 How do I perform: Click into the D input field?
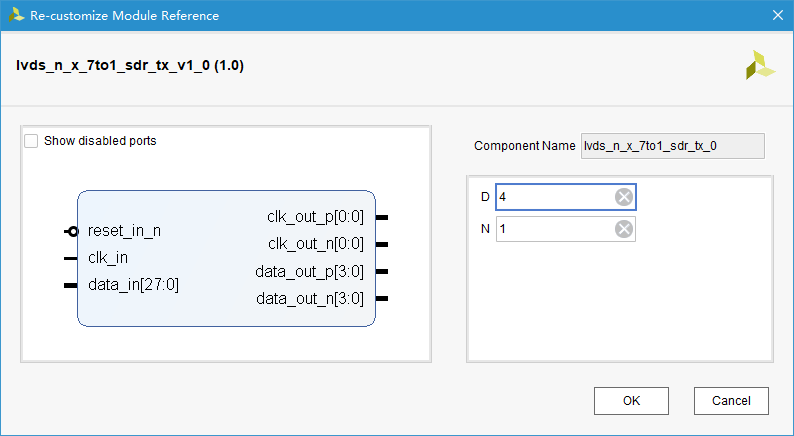click(555, 197)
